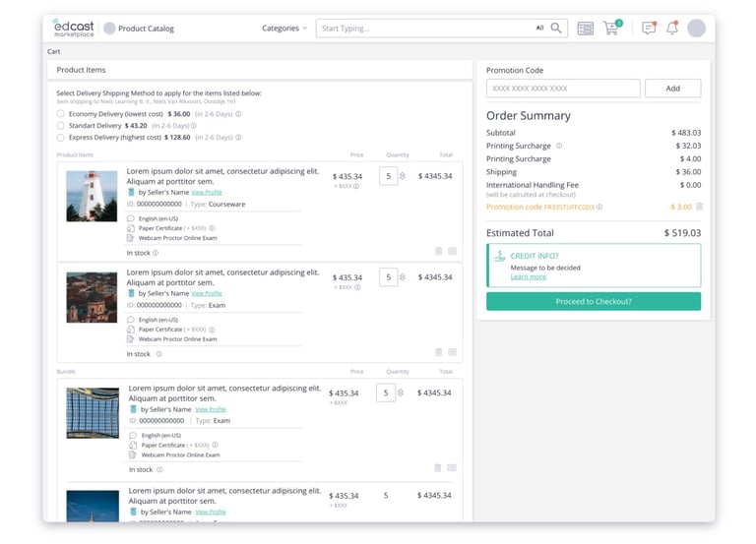Open Learn more credit info link
756x544 pixels.
tap(529, 277)
